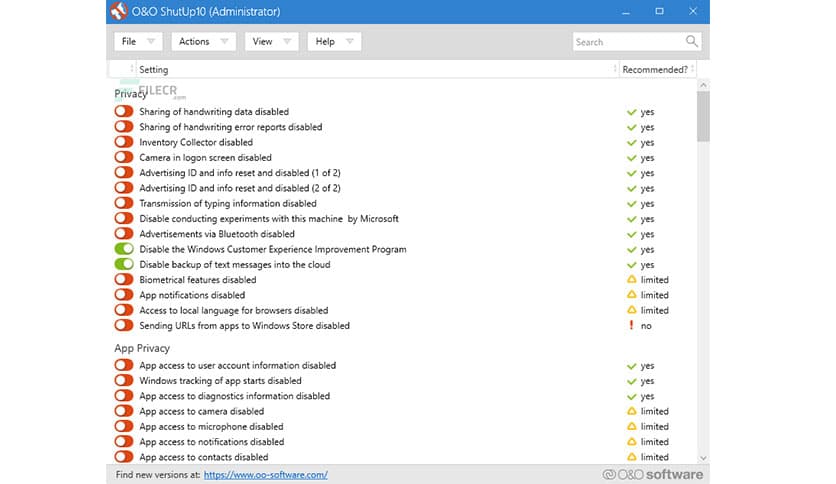Viewport: 836px width, 484px height.
Task: Open the Help menu
Action: [334, 42]
